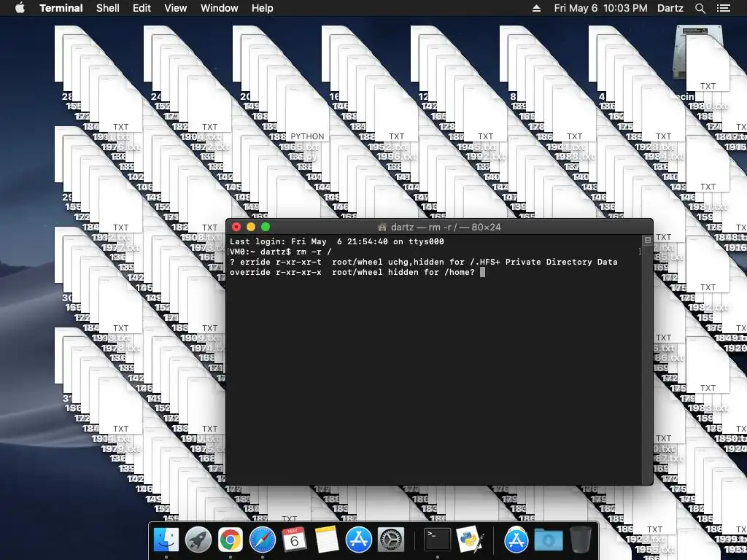
Task: Open the Dartz user menu
Action: pyautogui.click(x=670, y=8)
